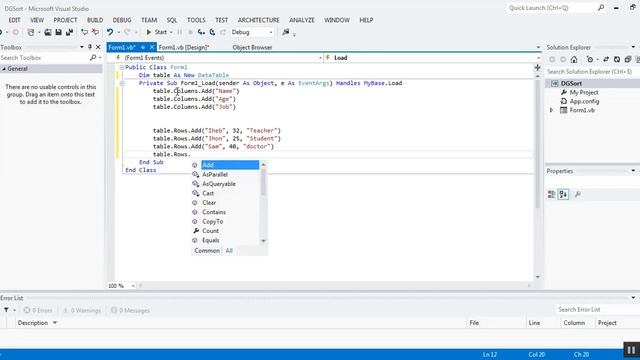Collapse the Form1_Load sub outline
640x360 pixels.
[122, 83]
